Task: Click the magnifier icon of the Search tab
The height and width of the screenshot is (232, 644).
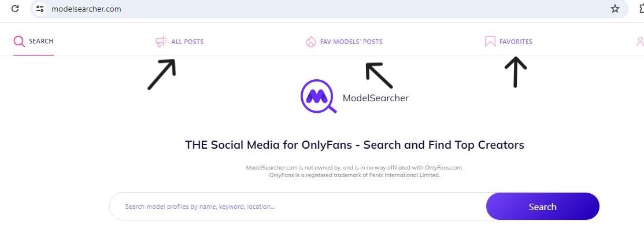Action: (x=19, y=42)
